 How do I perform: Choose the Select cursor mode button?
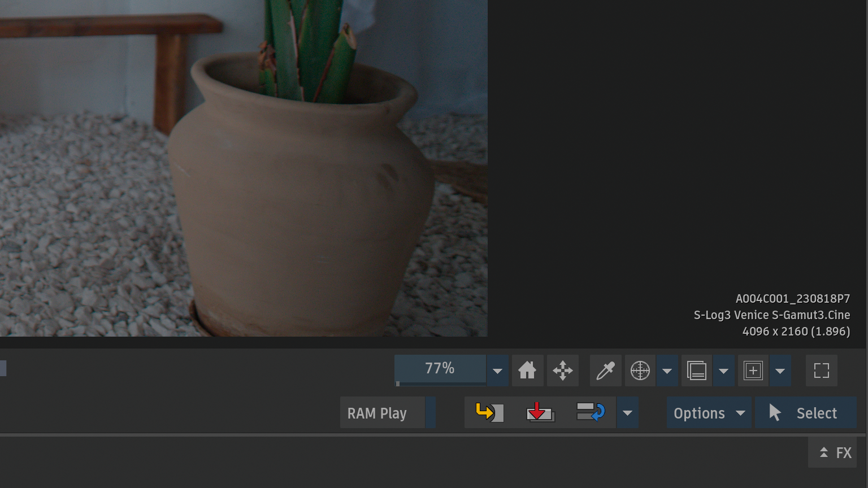(805, 413)
